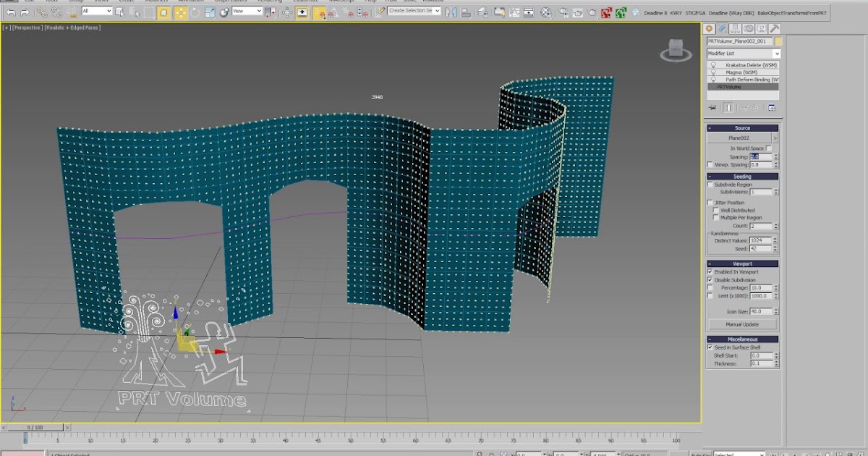This screenshot has width=868, height=456.
Task: Select the Select and Move tool
Action: (x=180, y=12)
